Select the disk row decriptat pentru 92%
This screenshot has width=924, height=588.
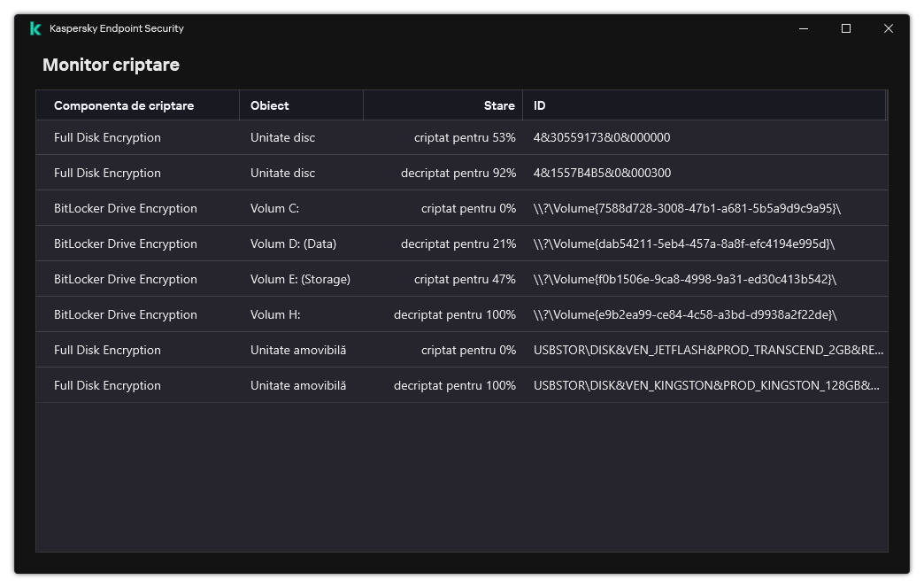pos(458,173)
